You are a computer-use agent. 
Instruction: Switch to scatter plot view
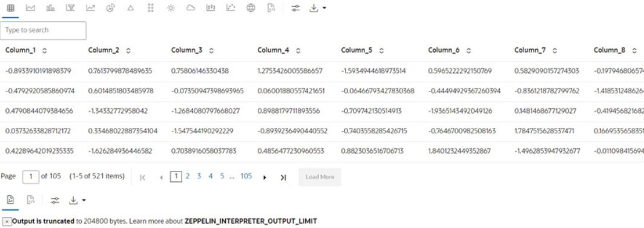(231, 8)
